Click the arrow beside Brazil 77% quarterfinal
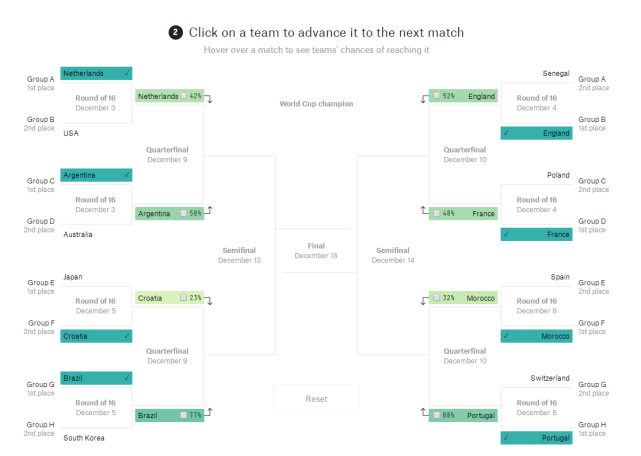Image resolution: width=641 pixels, height=456 pixels. pos(210,413)
